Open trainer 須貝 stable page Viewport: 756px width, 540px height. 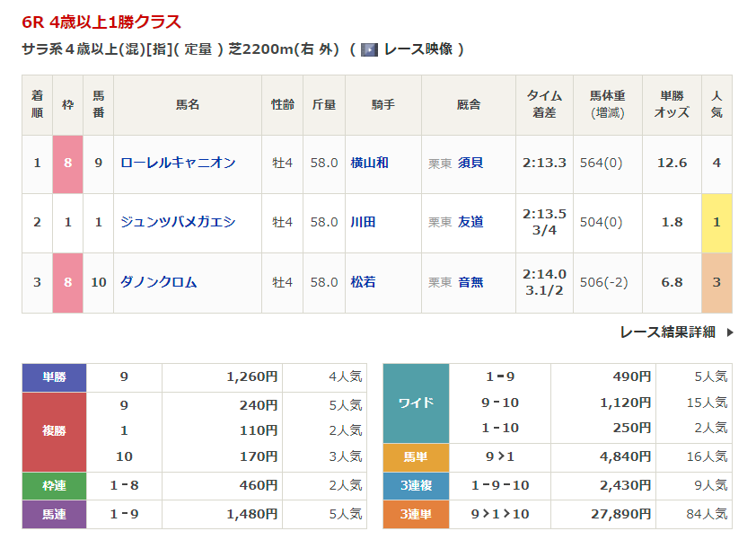[470, 163]
